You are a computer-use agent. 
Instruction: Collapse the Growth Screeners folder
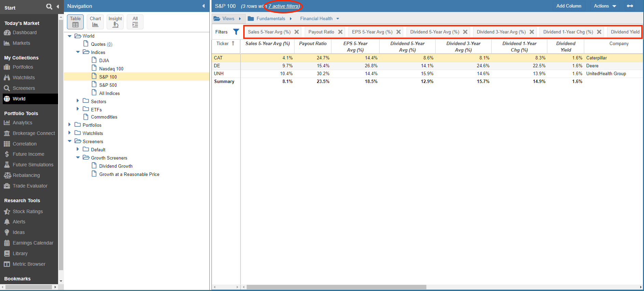pos(78,157)
